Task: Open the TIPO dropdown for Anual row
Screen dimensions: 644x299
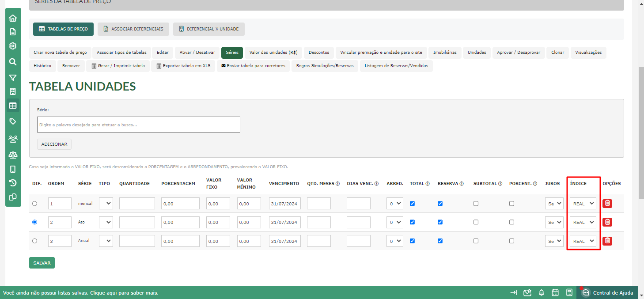Action: pos(106,241)
